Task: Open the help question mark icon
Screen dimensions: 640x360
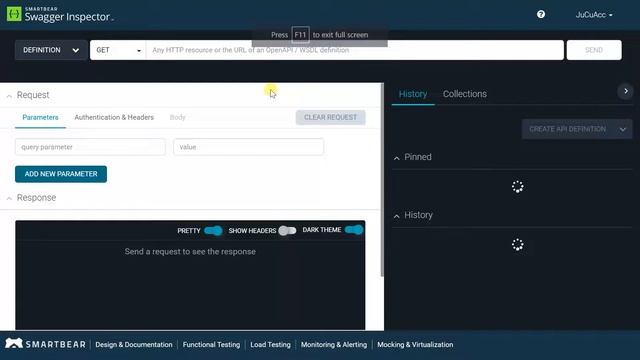Action: tap(541, 14)
